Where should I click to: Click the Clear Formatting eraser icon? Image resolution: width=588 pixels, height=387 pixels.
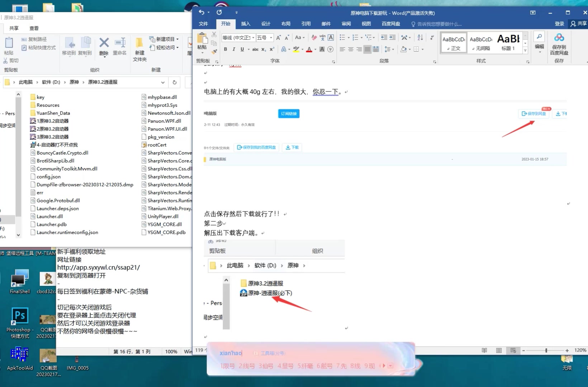point(314,37)
